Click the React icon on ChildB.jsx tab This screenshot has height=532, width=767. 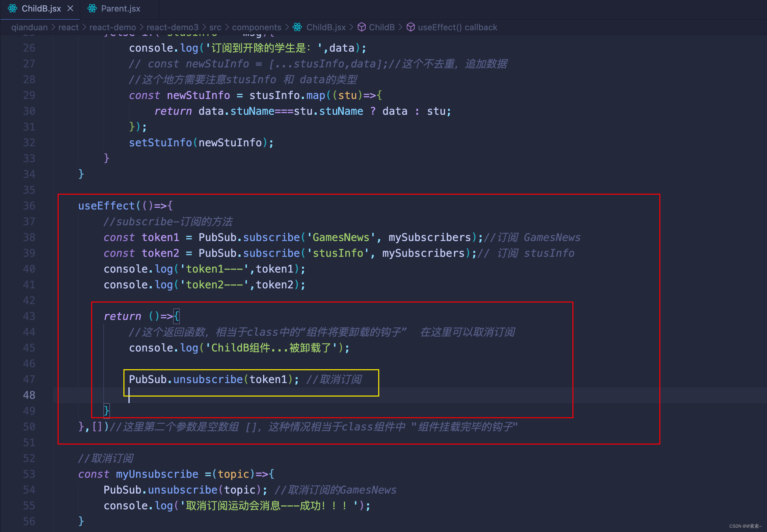pos(12,8)
